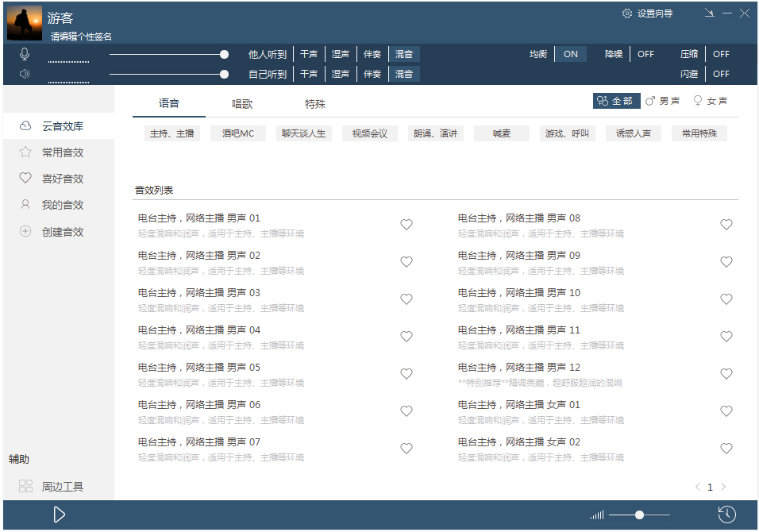Viewport: 759px width, 532px height.
Task: Click the window menu arrow icon at top right
Action: coord(708,13)
